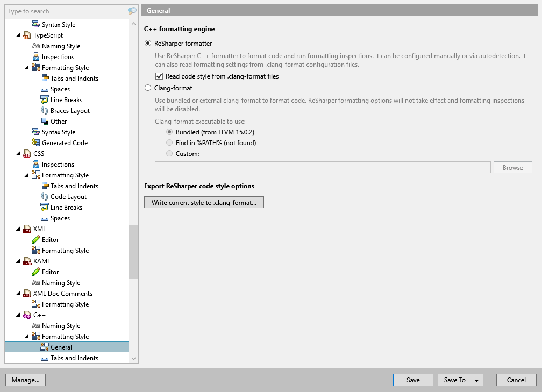Collapse TypeScript Formatting Style node
542x392 pixels.
(x=27, y=67)
